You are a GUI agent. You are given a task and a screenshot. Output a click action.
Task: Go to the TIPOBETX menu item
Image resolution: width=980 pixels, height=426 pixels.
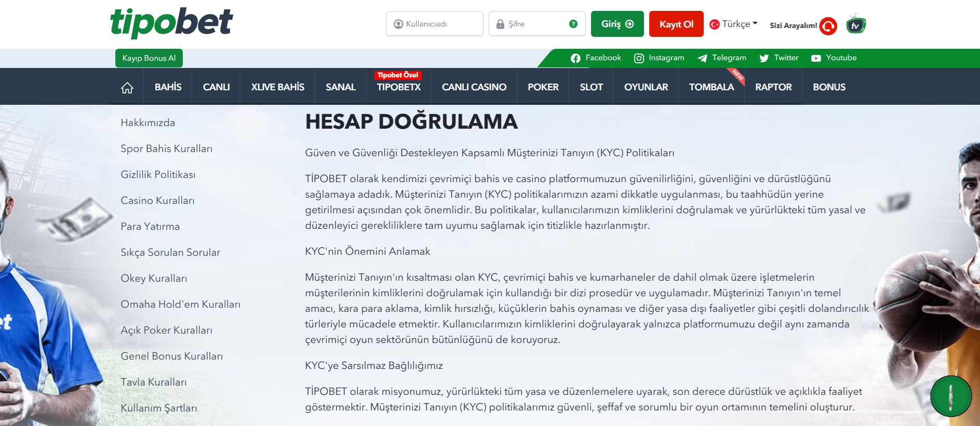point(398,87)
